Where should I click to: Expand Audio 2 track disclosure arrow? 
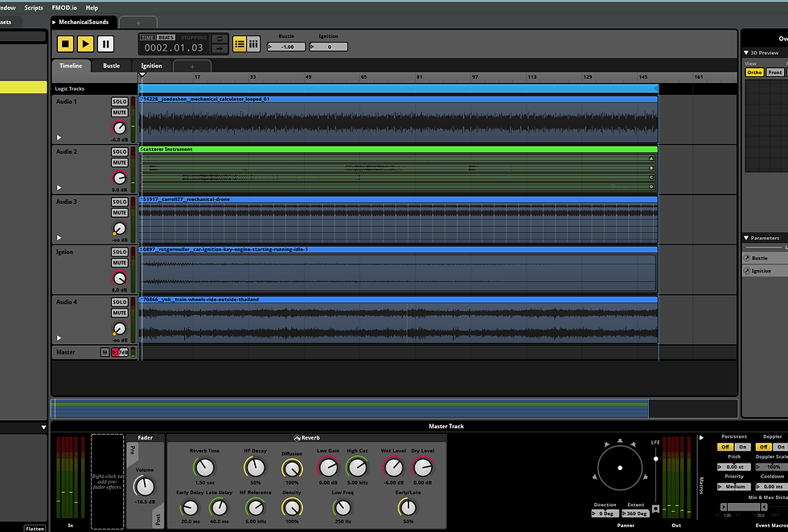pyautogui.click(x=59, y=187)
